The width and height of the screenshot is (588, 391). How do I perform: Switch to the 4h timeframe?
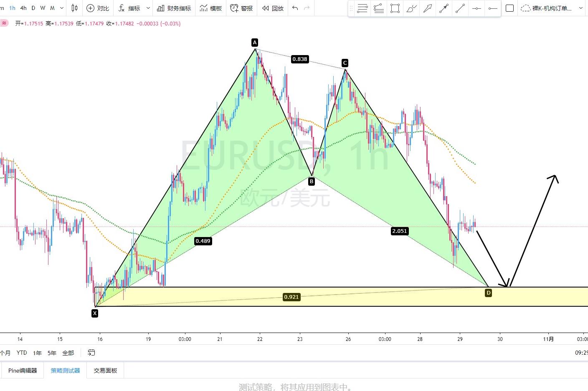click(23, 8)
